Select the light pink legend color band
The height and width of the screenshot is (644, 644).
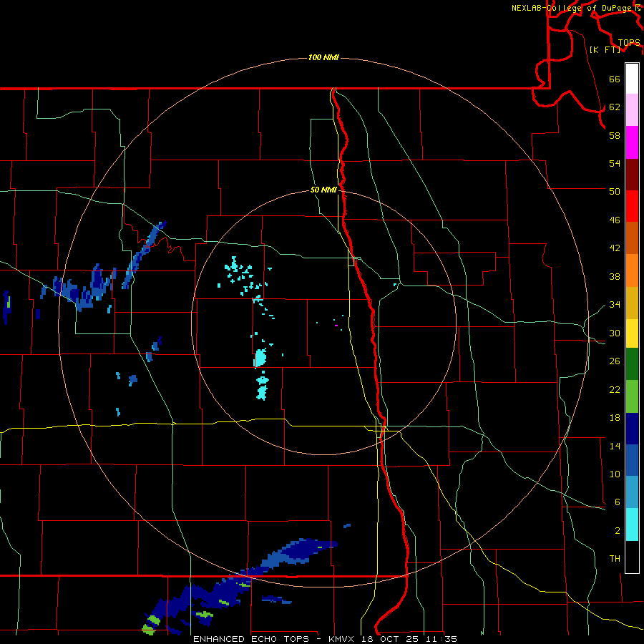[632, 110]
